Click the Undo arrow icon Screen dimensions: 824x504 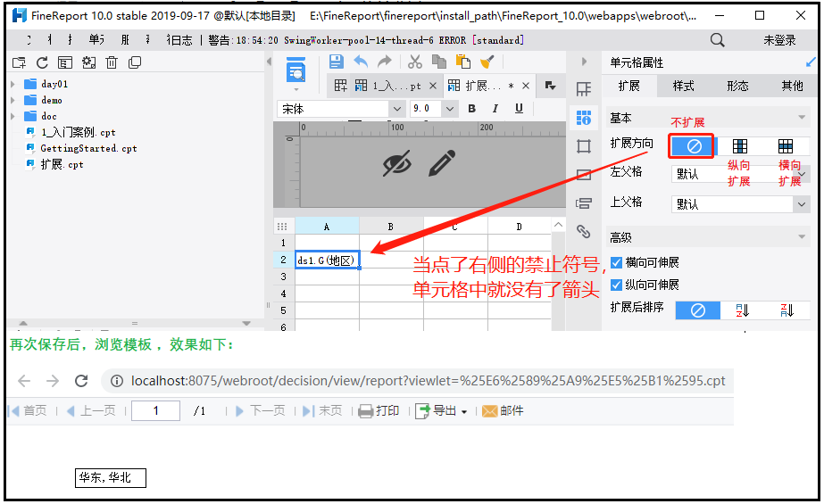[361, 62]
